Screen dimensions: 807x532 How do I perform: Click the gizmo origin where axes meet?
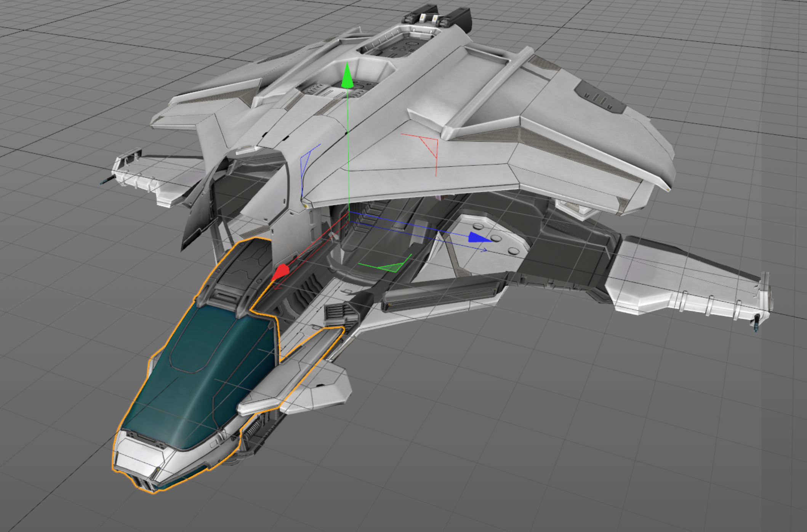tap(349, 213)
